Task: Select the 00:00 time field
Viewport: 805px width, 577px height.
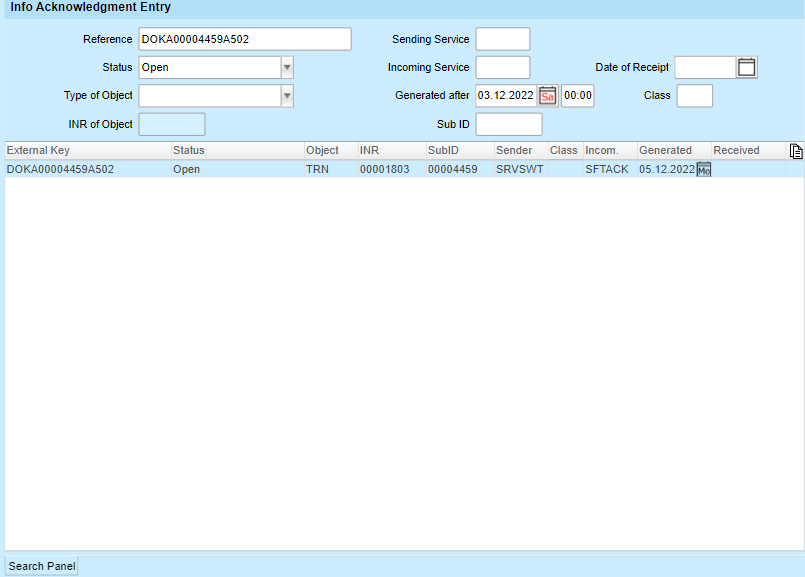Action: click(x=577, y=96)
